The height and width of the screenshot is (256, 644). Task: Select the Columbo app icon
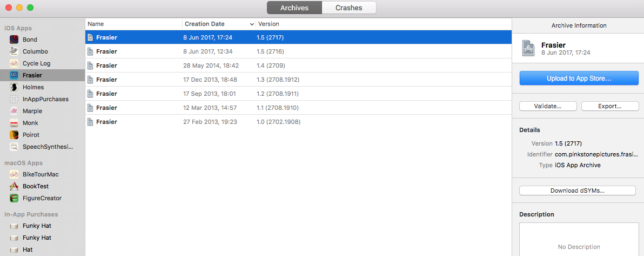pyautogui.click(x=14, y=51)
